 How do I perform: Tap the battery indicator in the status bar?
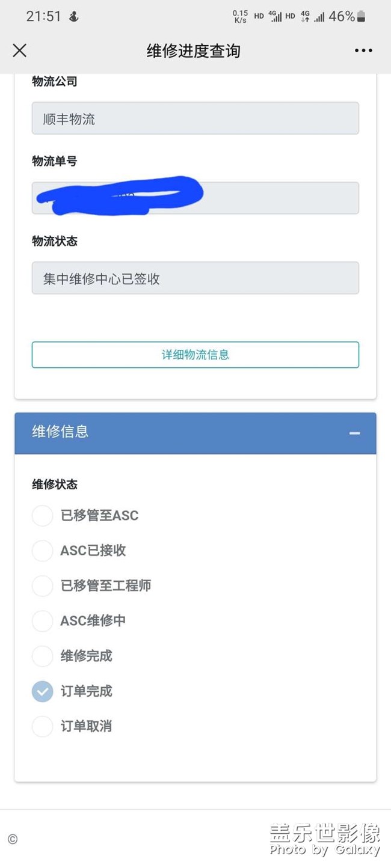tap(362, 16)
